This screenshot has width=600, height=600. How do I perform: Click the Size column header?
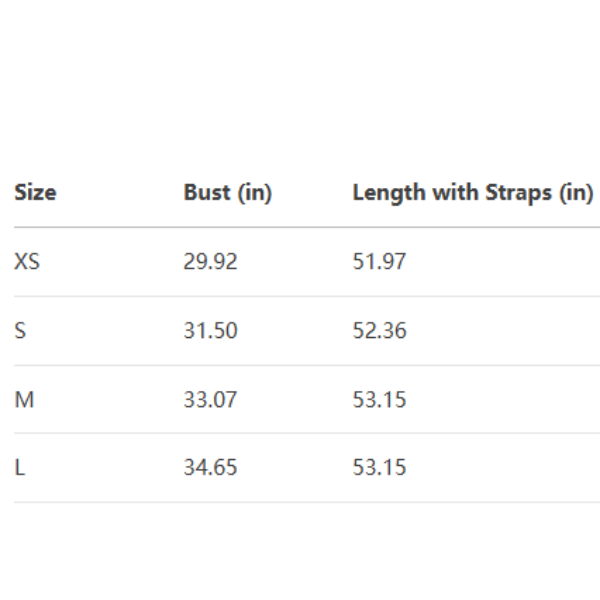tap(35, 193)
